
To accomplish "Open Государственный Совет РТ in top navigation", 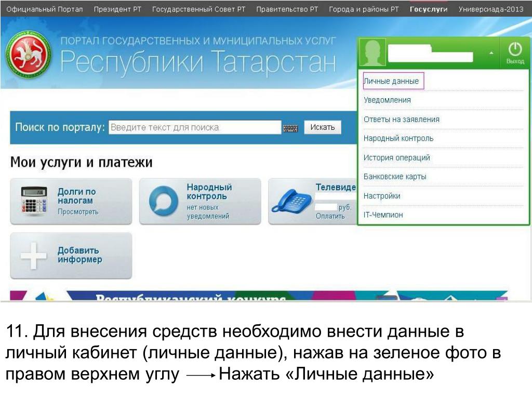I will click(198, 9).
